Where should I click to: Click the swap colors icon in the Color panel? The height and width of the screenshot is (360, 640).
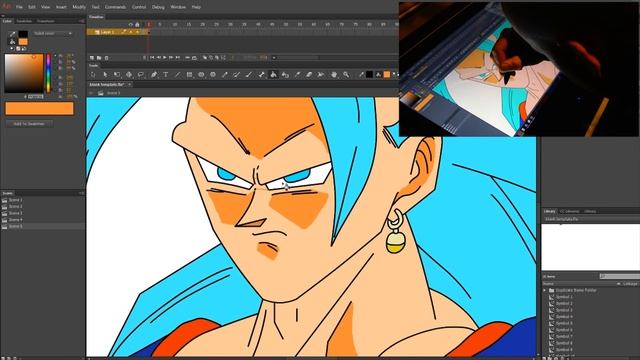(24, 49)
